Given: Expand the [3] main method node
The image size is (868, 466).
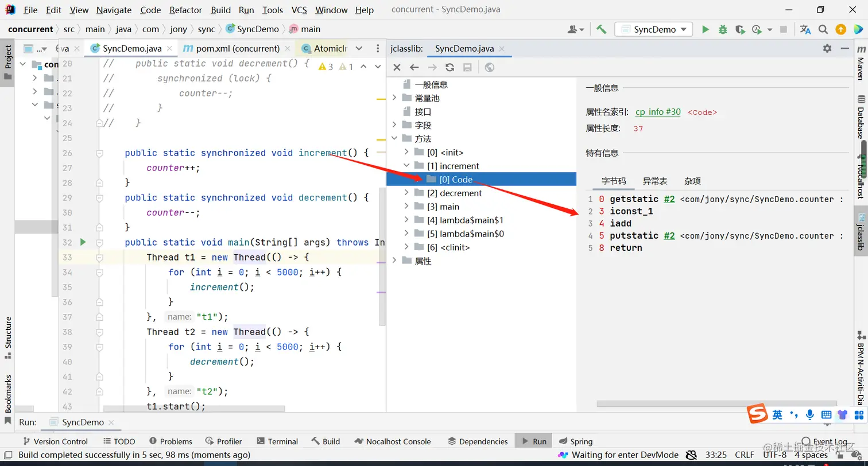Looking at the screenshot, I should point(406,207).
